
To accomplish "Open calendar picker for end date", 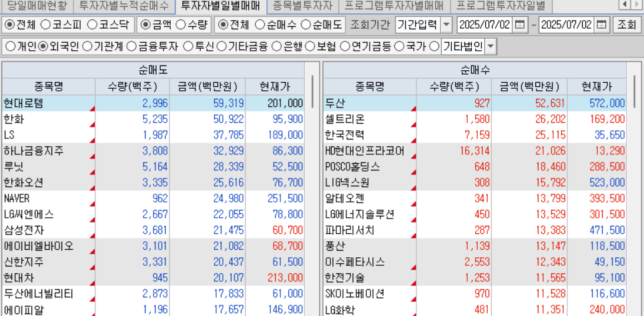I will (x=601, y=25).
